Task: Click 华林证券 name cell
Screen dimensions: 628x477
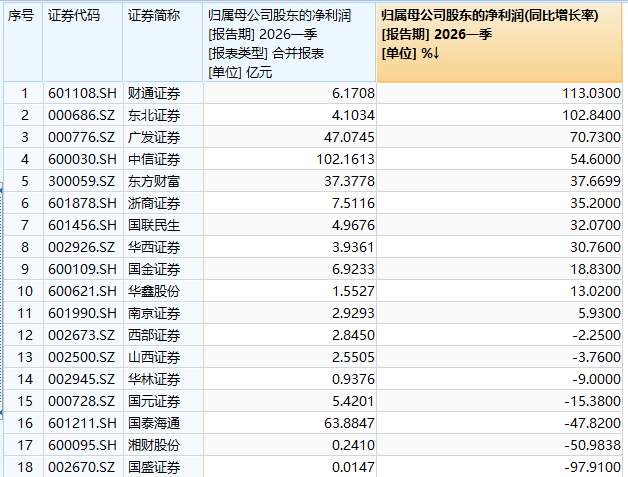Action: click(x=163, y=379)
